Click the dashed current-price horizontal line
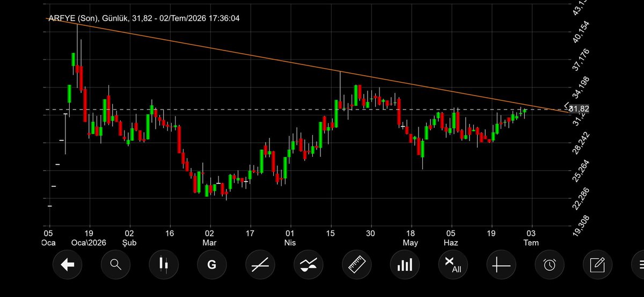This screenshot has height=297, width=644. tap(306, 110)
